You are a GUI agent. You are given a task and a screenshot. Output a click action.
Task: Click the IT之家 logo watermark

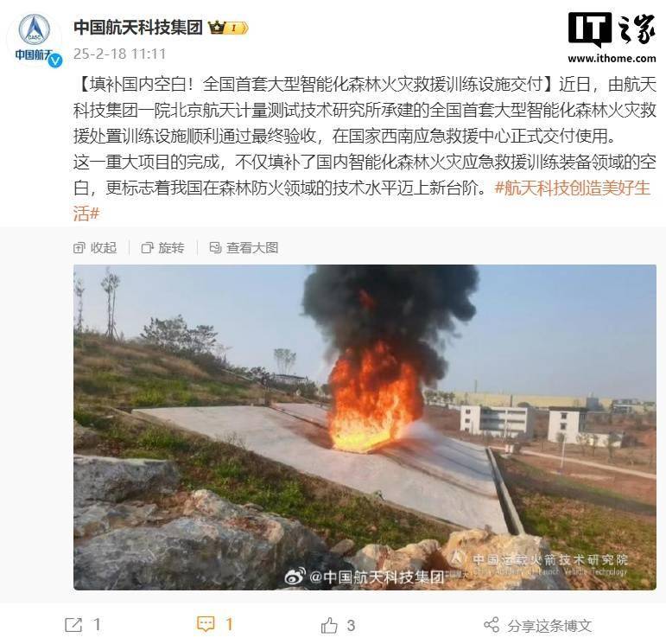pos(612,37)
